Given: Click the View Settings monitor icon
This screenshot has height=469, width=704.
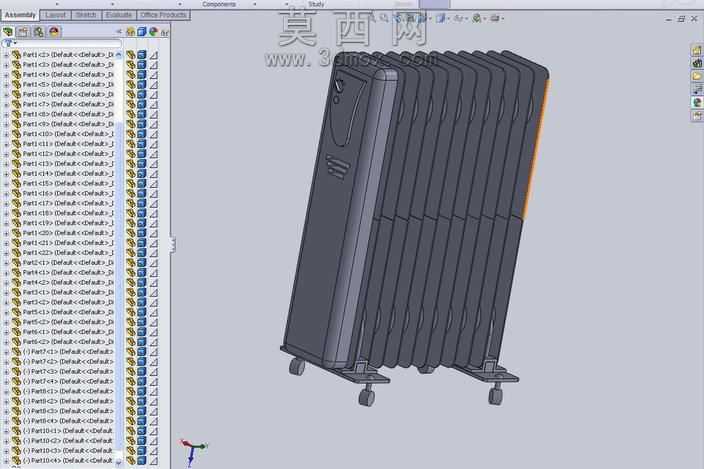Looking at the screenshot, I should (x=495, y=18).
